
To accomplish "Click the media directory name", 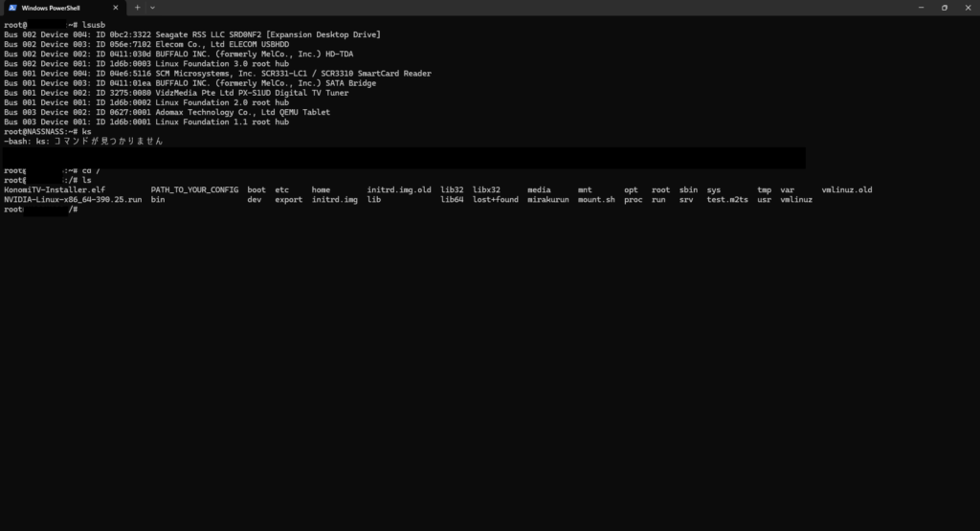I will click(539, 189).
